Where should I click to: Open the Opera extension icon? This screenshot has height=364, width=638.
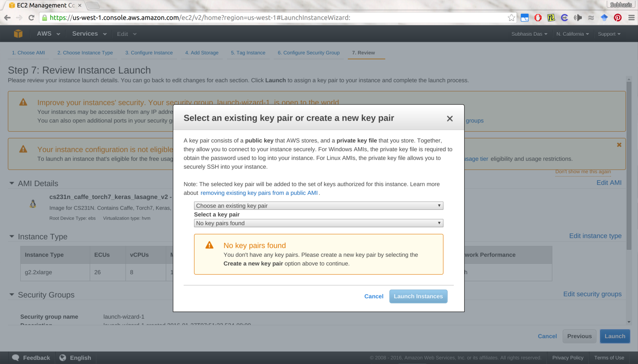coord(538,17)
